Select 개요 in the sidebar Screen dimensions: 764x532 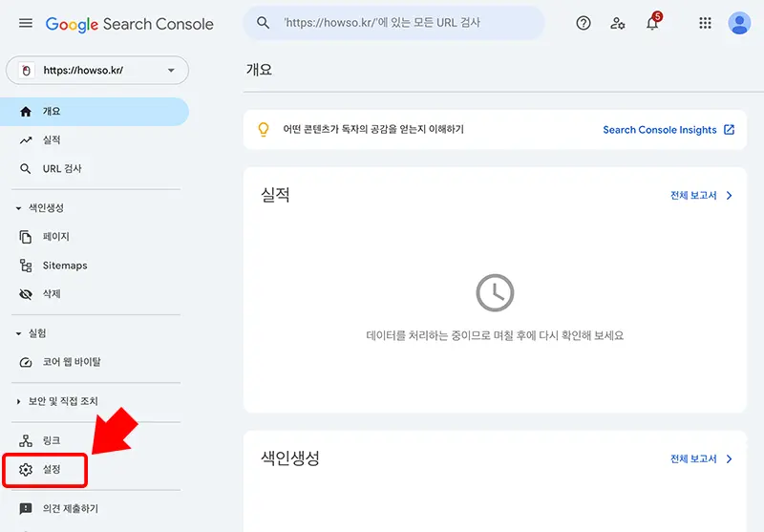(94, 112)
